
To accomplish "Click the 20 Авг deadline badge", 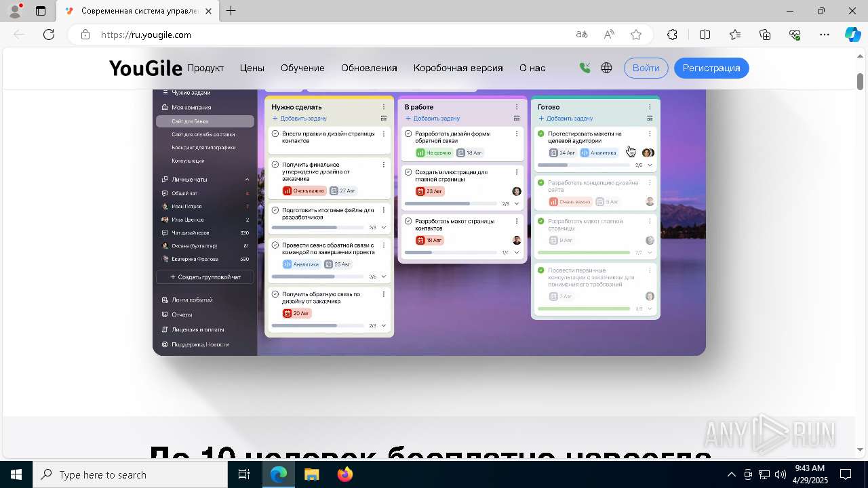I will coord(297,314).
